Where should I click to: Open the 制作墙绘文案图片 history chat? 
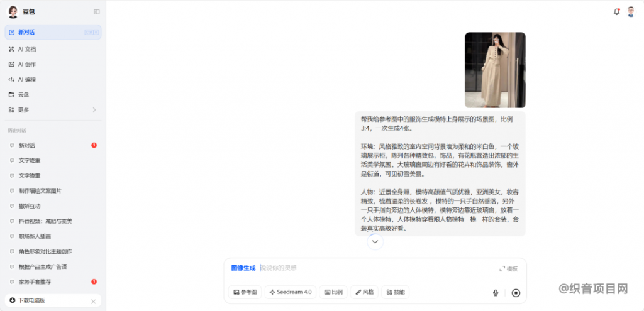coord(53,191)
